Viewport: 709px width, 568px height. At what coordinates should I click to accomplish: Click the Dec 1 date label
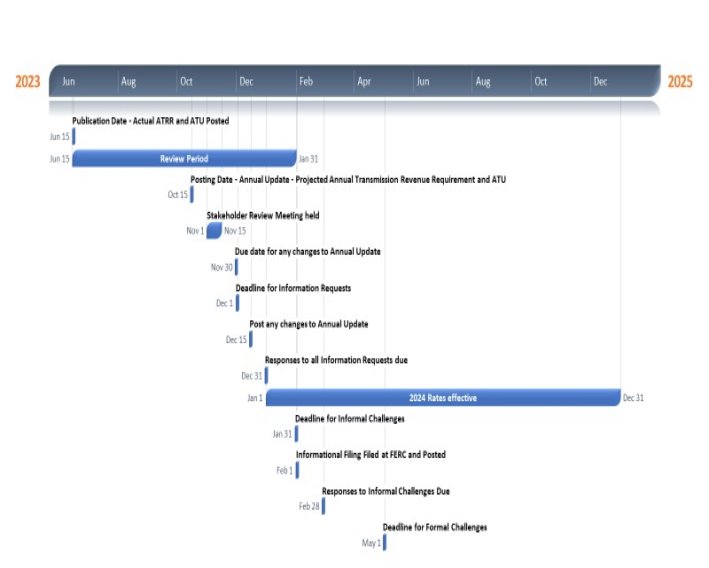[x=225, y=303]
